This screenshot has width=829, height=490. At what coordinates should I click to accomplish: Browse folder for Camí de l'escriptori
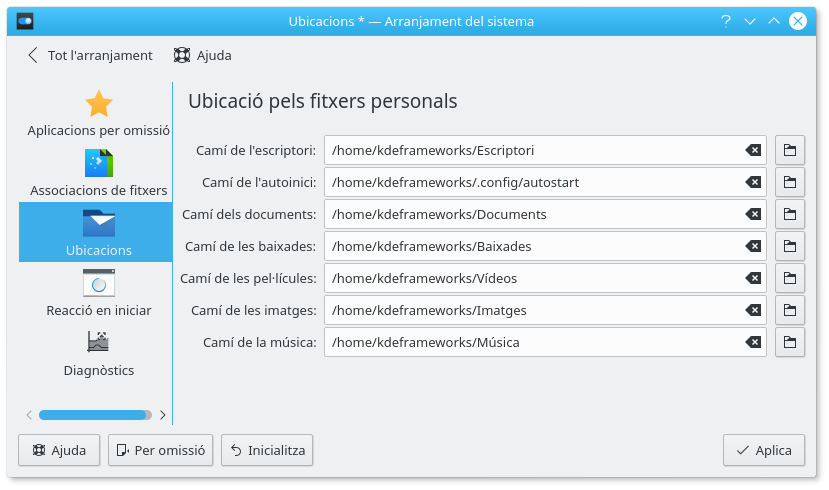790,150
